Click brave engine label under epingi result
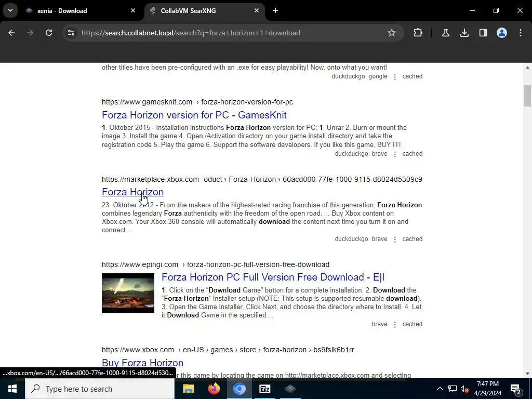 [379, 324]
